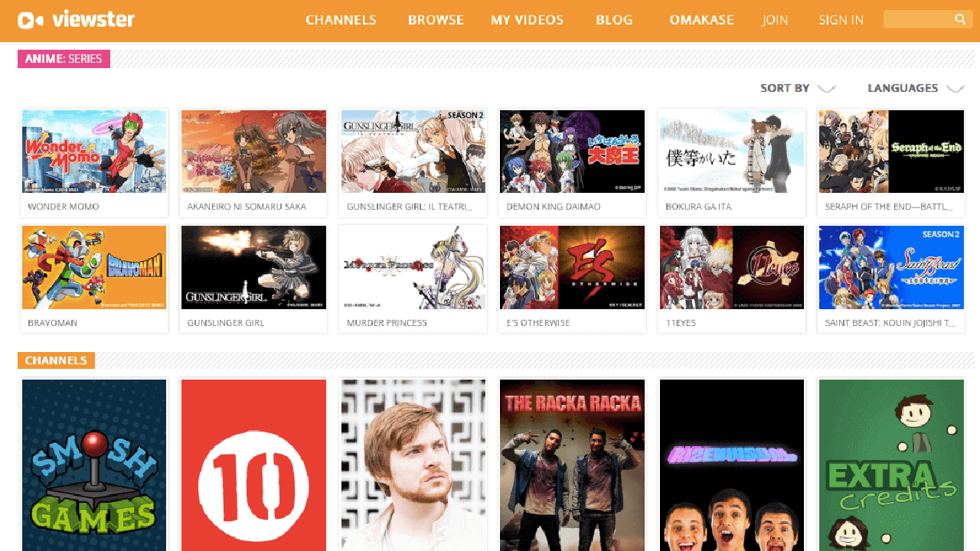Viewport: 980px width, 551px height.
Task: Open the BROWSE navigation menu
Action: click(x=436, y=20)
